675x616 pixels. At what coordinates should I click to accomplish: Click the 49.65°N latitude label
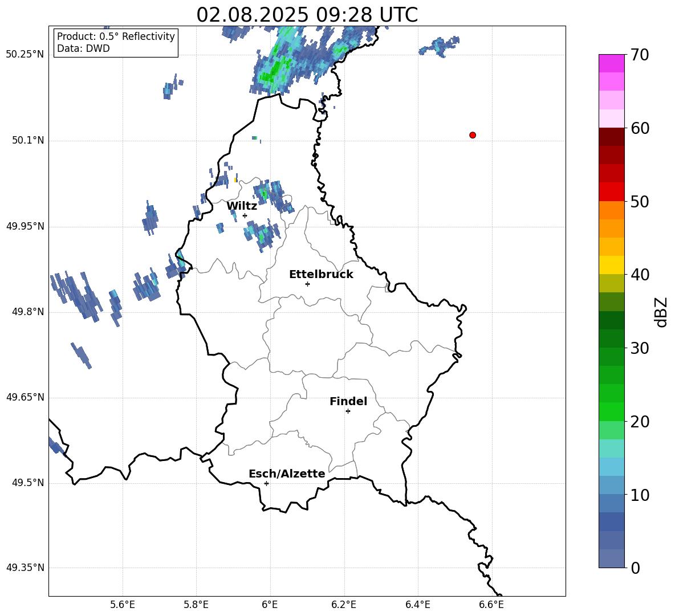25,397
